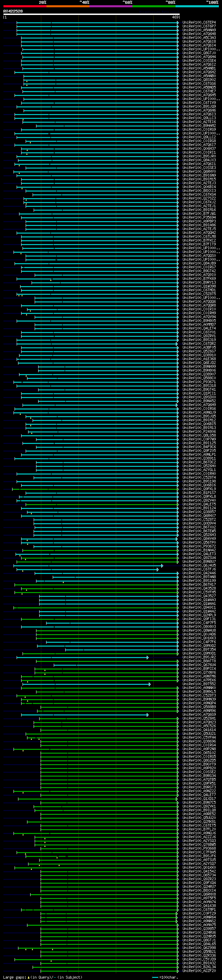Screen dimensions: 222x980
Task: Select hit UniRef100_Q76BW5
Action: 199,844
